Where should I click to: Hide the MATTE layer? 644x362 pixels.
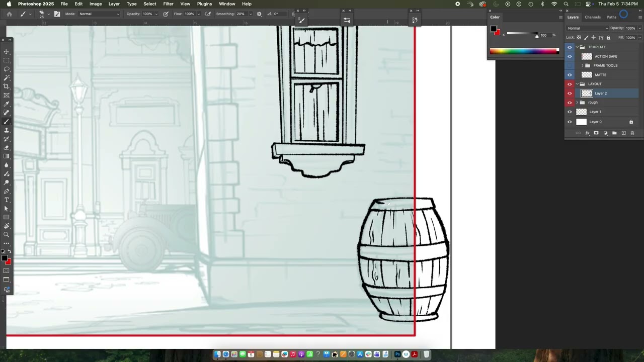point(570,75)
